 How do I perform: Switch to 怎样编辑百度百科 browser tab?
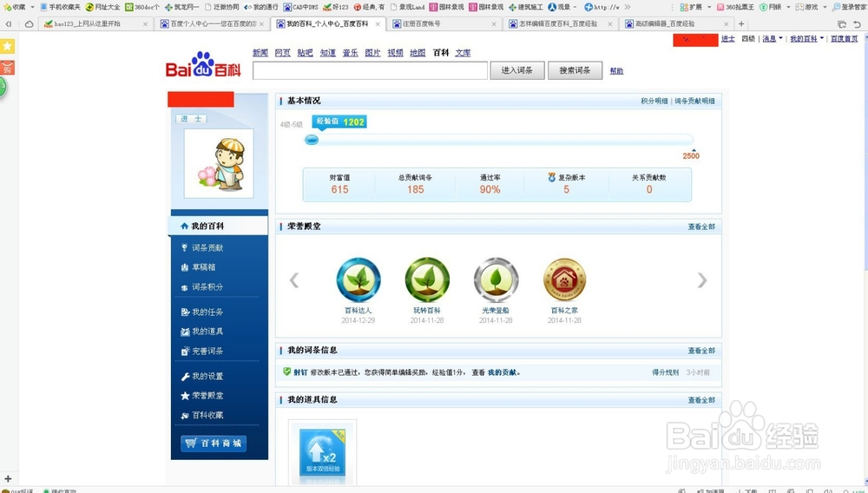pos(561,23)
